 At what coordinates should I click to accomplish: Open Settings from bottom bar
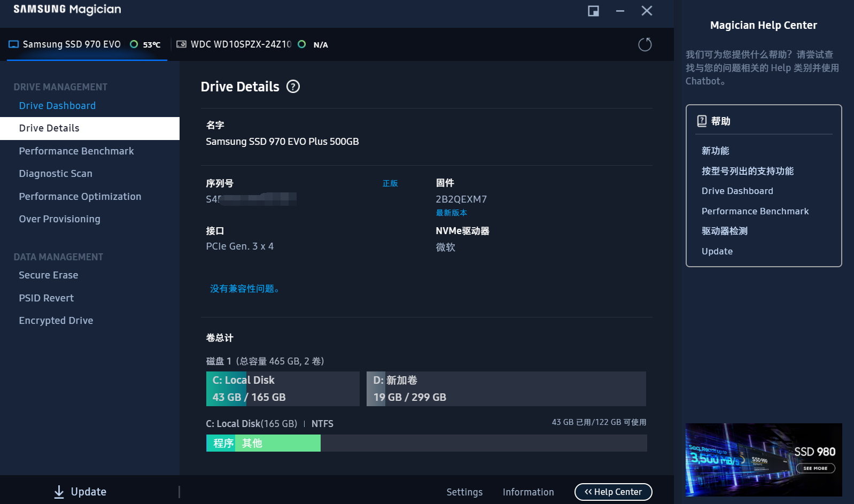coord(464,492)
